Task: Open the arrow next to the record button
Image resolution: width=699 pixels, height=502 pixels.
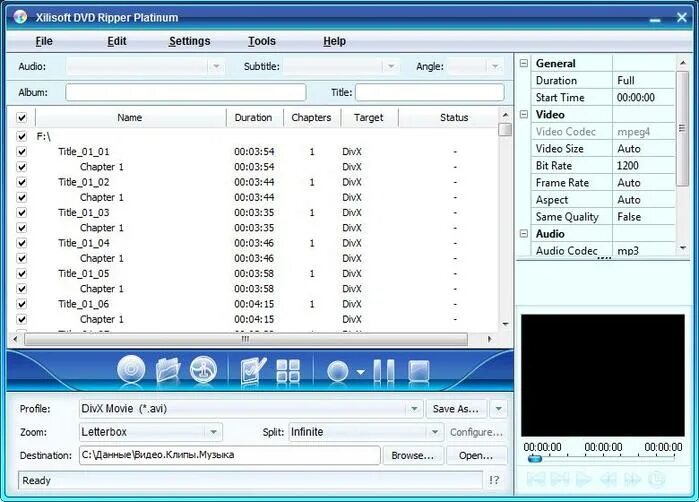Action: 360,371
